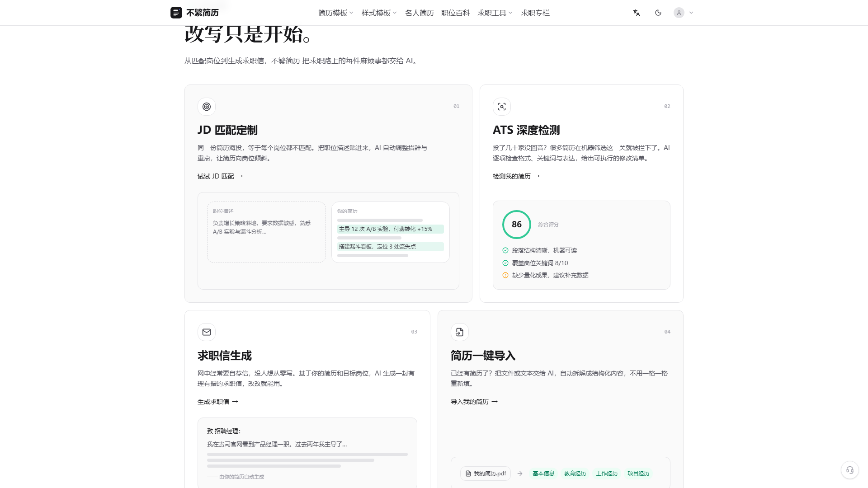Click the 职位描述 dashed box
868x488 pixels.
click(x=266, y=232)
